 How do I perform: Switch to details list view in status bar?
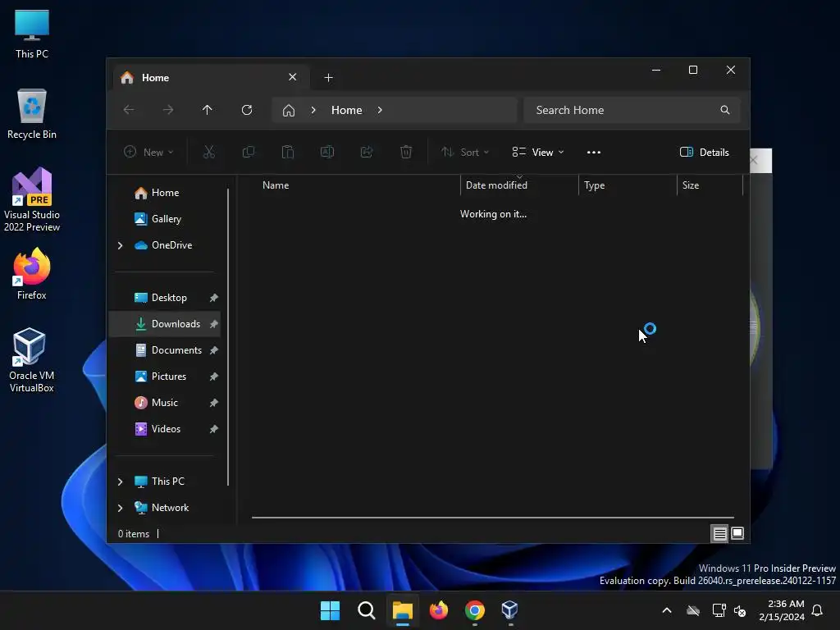719,533
